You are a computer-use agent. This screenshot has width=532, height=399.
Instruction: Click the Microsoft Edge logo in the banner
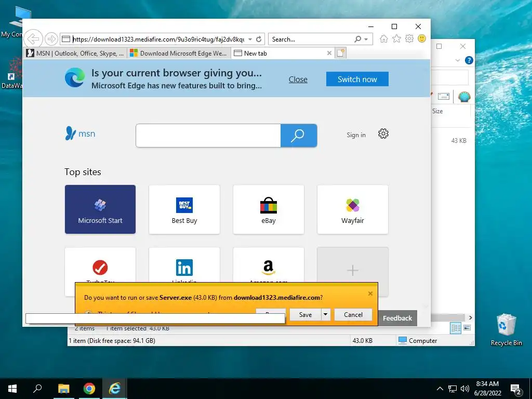(x=75, y=78)
